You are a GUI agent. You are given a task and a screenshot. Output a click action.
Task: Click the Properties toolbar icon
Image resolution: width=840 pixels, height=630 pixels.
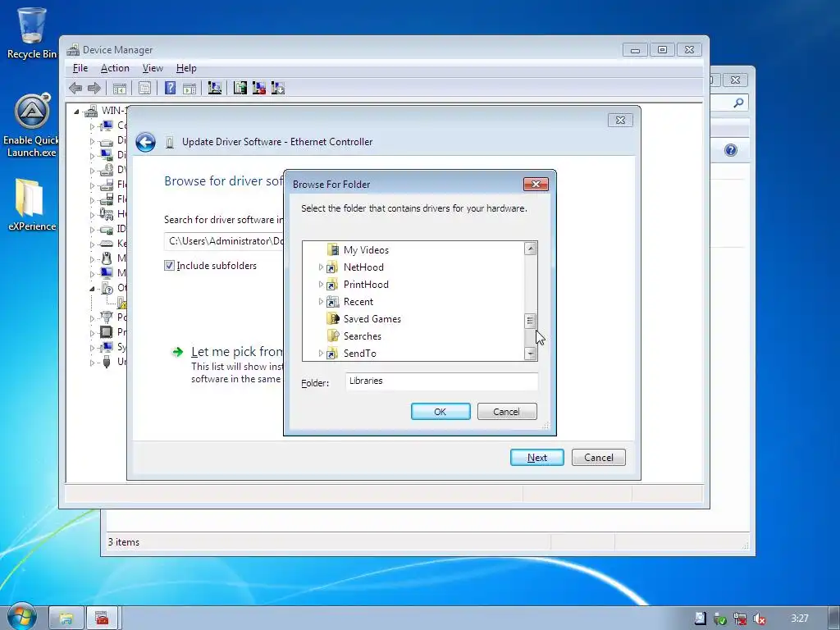click(144, 88)
